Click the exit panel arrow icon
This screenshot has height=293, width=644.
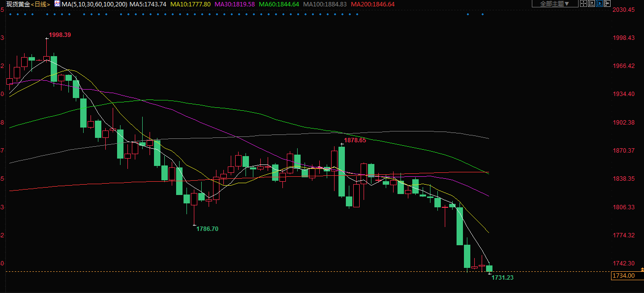point(607,4)
